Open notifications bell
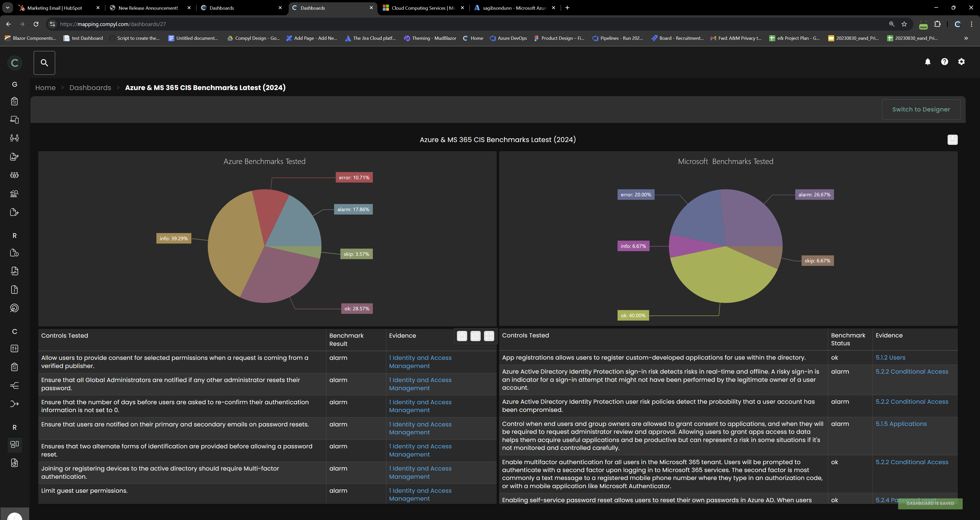The image size is (980, 520). click(927, 61)
